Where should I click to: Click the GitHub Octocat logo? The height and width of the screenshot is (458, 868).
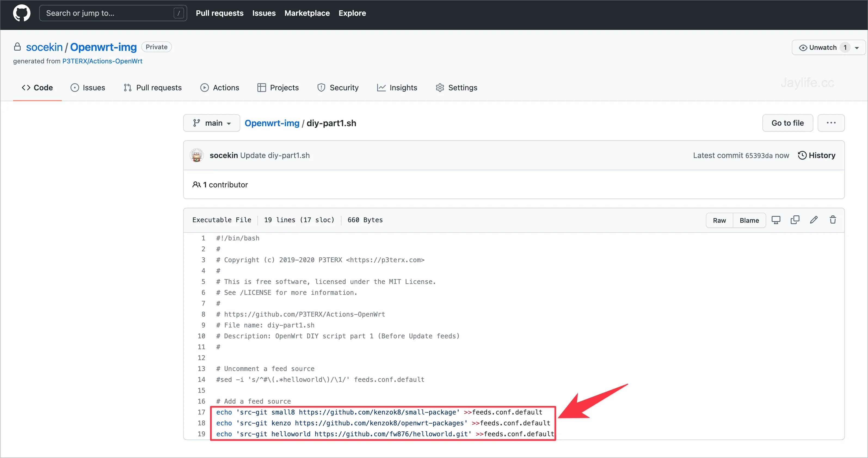point(21,13)
